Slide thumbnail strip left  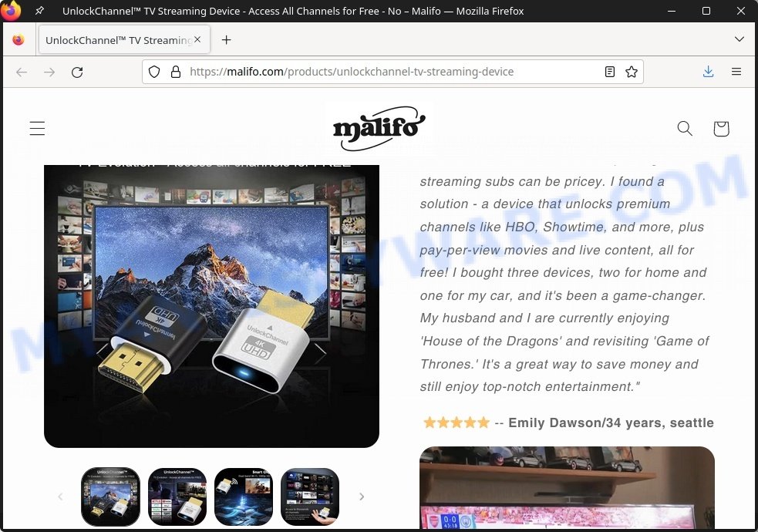coord(60,497)
